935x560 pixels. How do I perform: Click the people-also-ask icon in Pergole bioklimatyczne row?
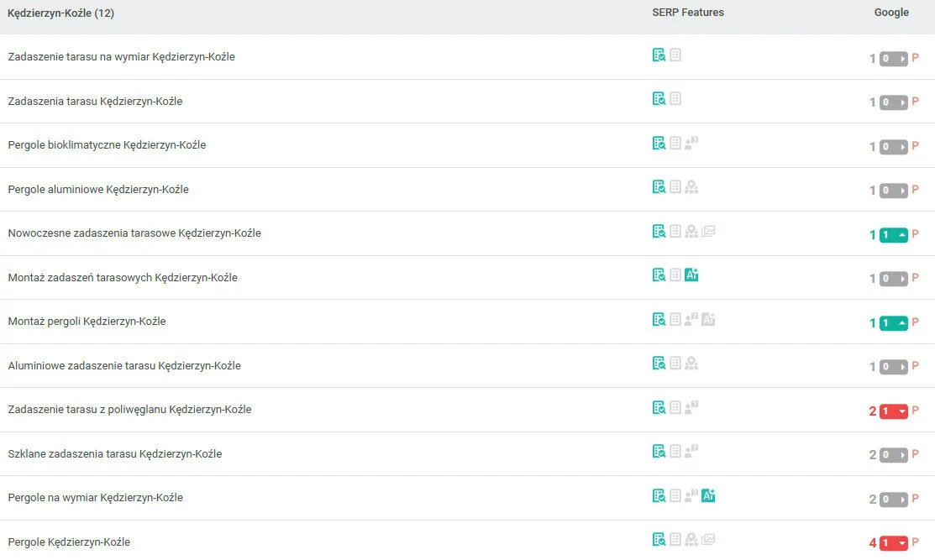point(691,143)
